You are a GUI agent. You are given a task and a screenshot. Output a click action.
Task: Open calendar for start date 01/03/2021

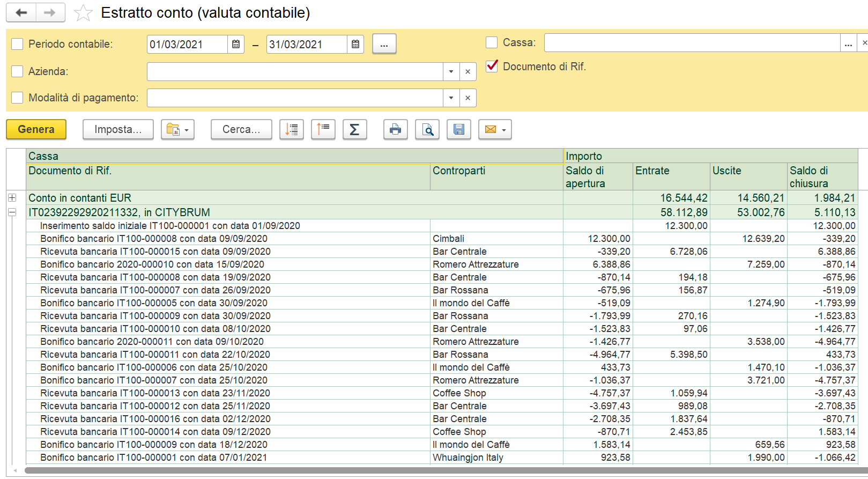236,44
